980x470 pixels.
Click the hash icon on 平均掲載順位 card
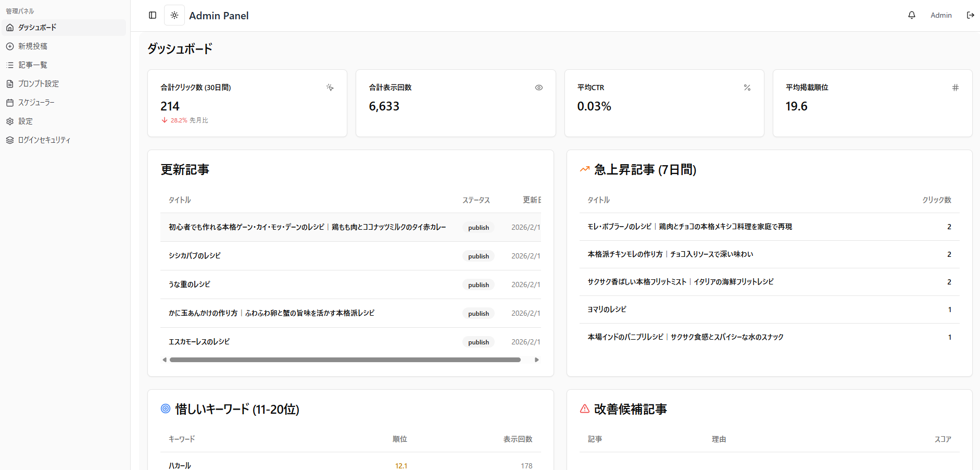coord(955,88)
